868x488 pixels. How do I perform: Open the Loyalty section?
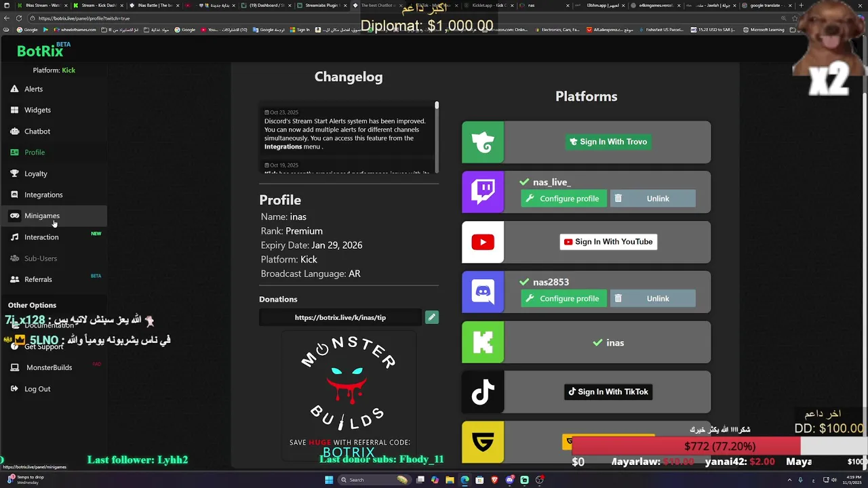coord(36,174)
